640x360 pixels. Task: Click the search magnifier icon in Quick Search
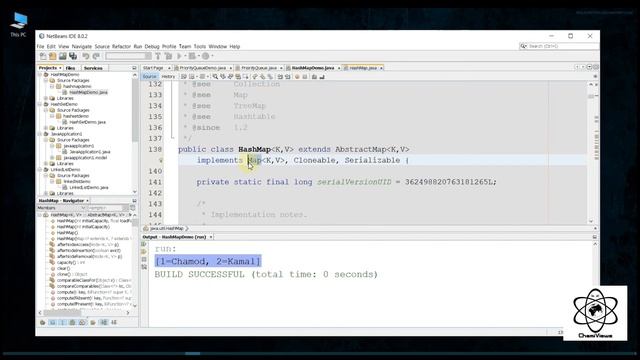[x=523, y=46]
